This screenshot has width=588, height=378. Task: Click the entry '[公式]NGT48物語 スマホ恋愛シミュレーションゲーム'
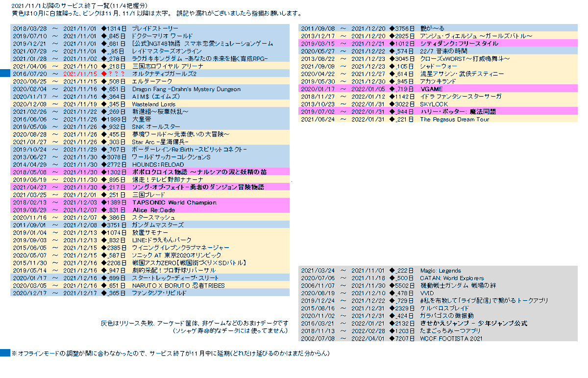click(202, 44)
